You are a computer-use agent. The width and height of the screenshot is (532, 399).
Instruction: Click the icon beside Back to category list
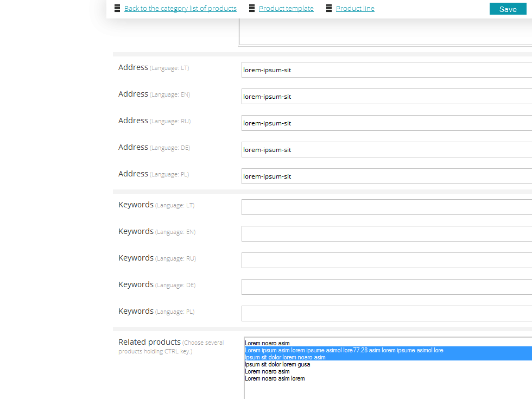click(117, 9)
